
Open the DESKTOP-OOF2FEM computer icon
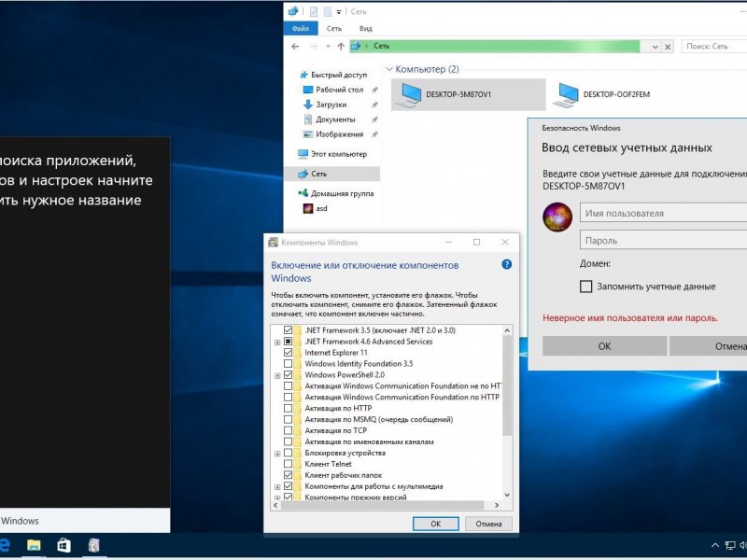click(x=601, y=94)
